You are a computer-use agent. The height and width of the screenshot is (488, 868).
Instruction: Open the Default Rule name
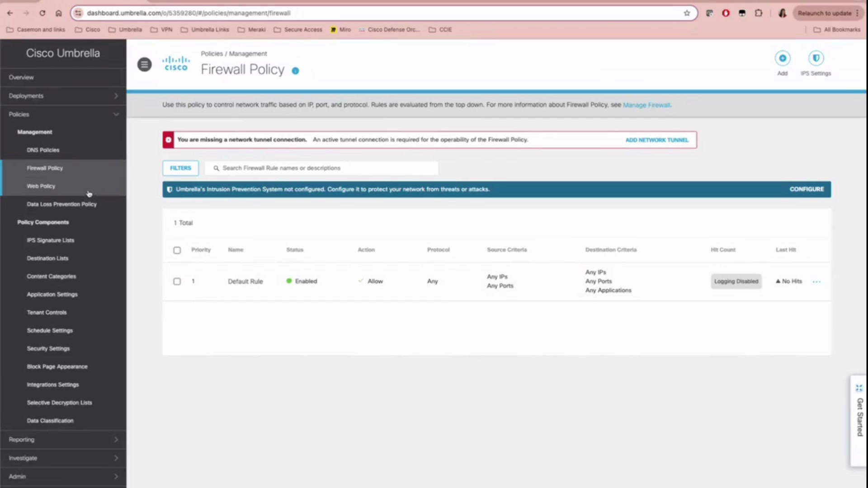(x=245, y=282)
